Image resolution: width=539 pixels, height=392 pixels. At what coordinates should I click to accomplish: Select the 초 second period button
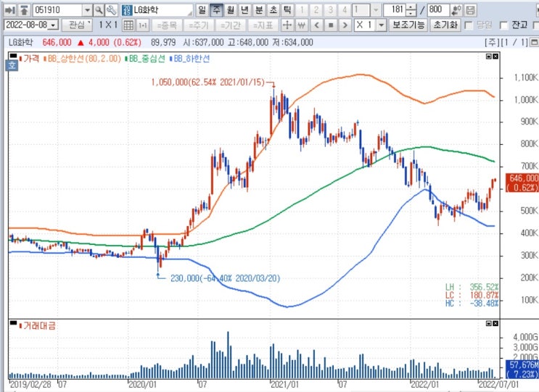coord(273,10)
